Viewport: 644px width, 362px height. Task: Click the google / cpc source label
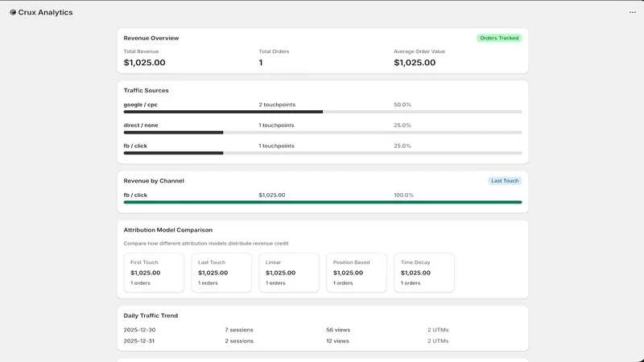pyautogui.click(x=140, y=105)
